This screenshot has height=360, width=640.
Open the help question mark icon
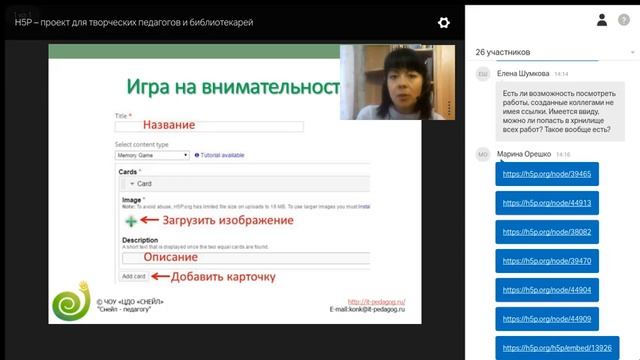(624, 20)
